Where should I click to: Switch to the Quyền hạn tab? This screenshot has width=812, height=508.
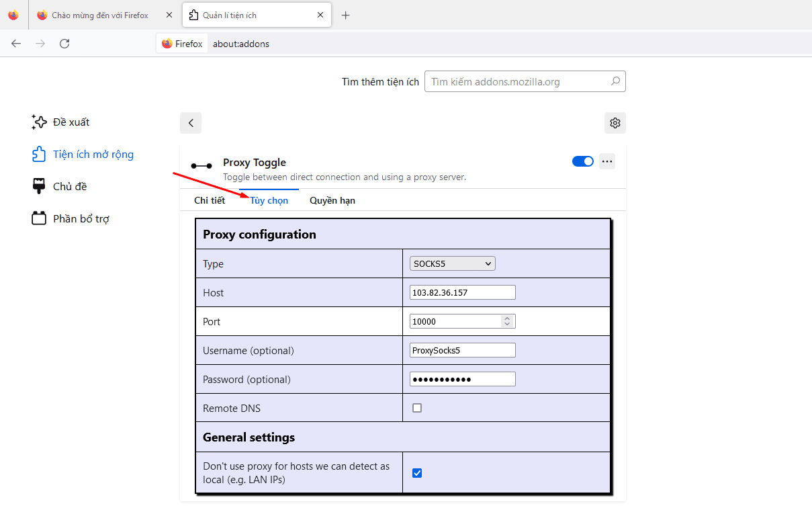click(332, 200)
